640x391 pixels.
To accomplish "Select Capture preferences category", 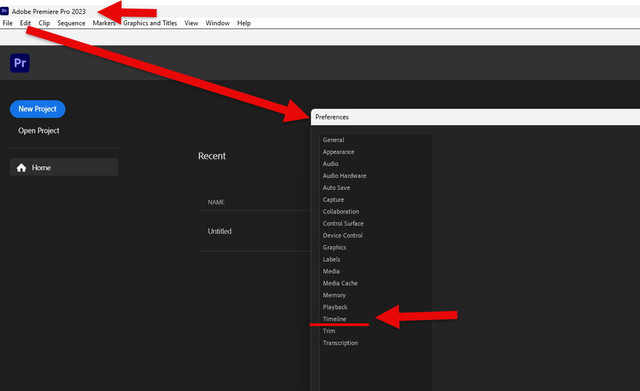I will 333,200.
